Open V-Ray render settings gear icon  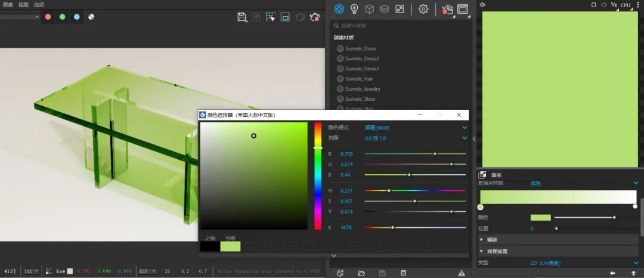click(x=423, y=9)
